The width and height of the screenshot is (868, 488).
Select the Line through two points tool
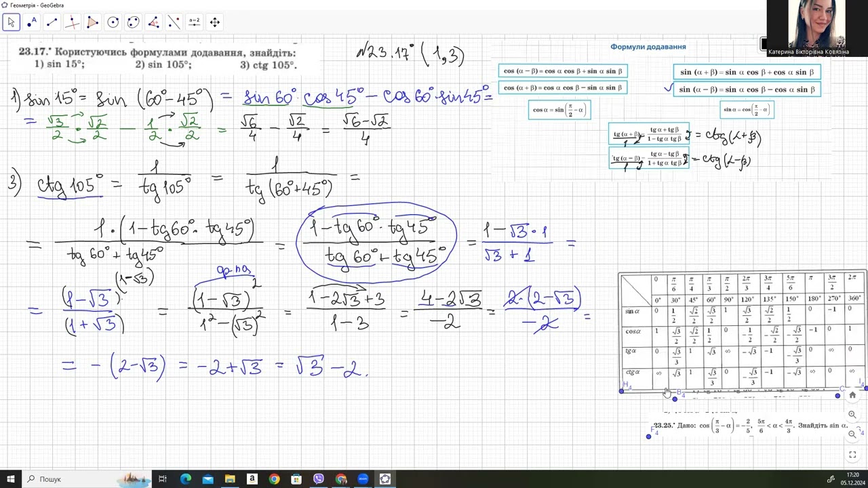[52, 22]
